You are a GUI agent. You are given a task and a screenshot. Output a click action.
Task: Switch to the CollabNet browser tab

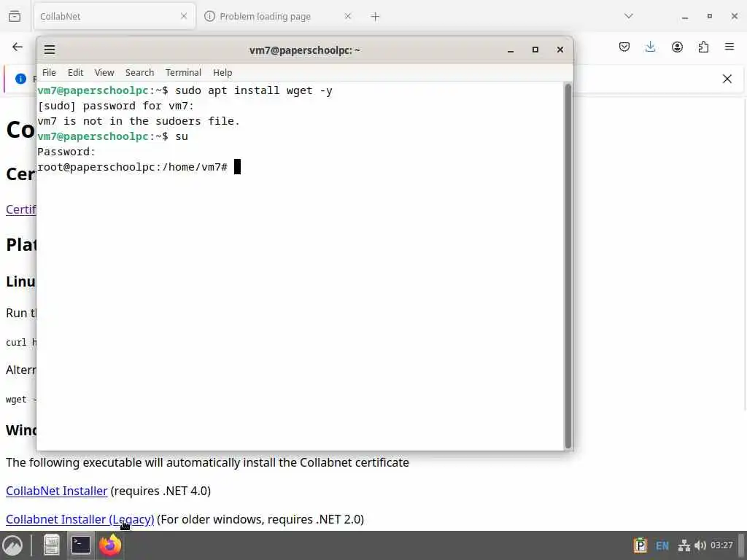(115, 16)
